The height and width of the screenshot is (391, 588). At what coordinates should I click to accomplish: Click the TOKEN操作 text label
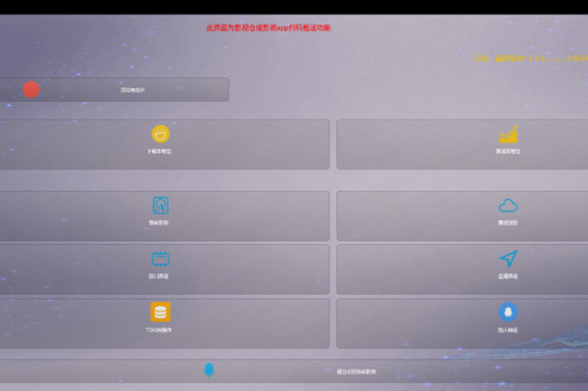pyautogui.click(x=159, y=330)
